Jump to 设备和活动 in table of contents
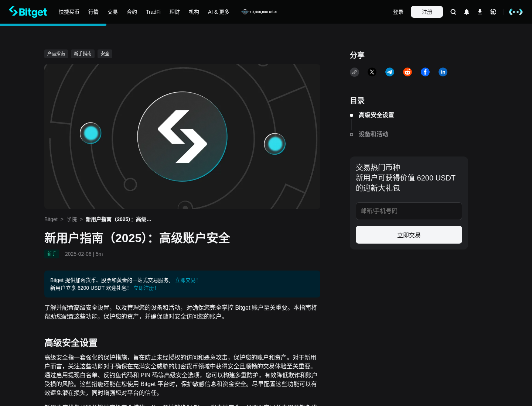The height and width of the screenshot is (406, 532). pyautogui.click(x=373, y=134)
